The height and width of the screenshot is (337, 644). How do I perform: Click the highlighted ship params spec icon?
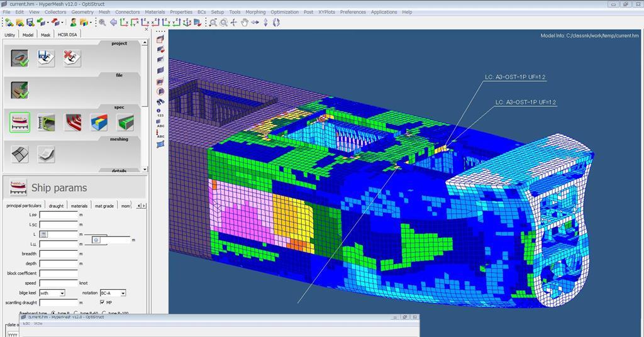tap(19, 123)
